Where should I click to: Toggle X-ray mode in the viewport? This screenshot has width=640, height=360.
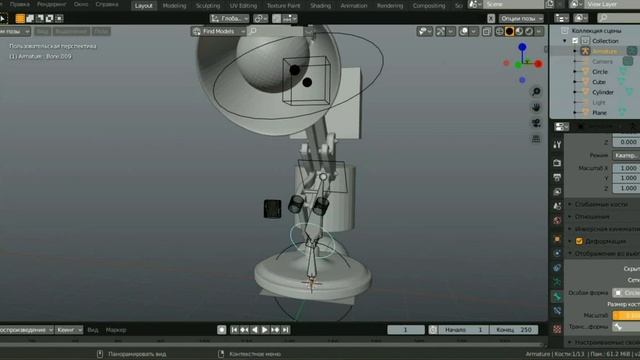(487, 31)
